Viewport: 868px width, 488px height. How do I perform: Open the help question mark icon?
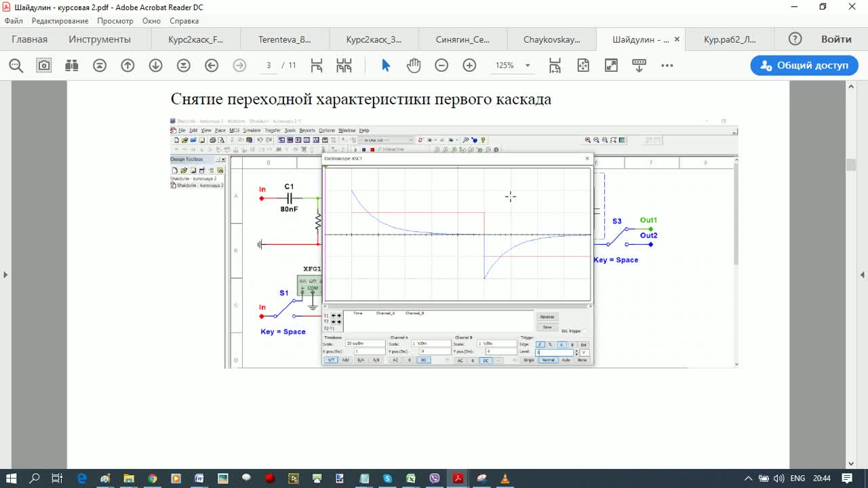795,39
